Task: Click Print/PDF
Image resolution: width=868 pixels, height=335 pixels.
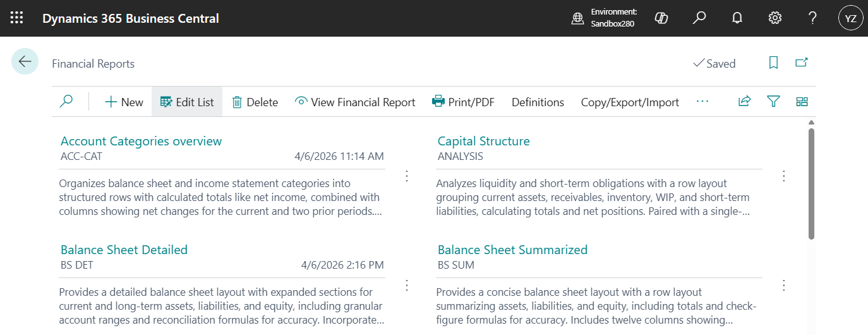Action: pyautogui.click(x=463, y=102)
